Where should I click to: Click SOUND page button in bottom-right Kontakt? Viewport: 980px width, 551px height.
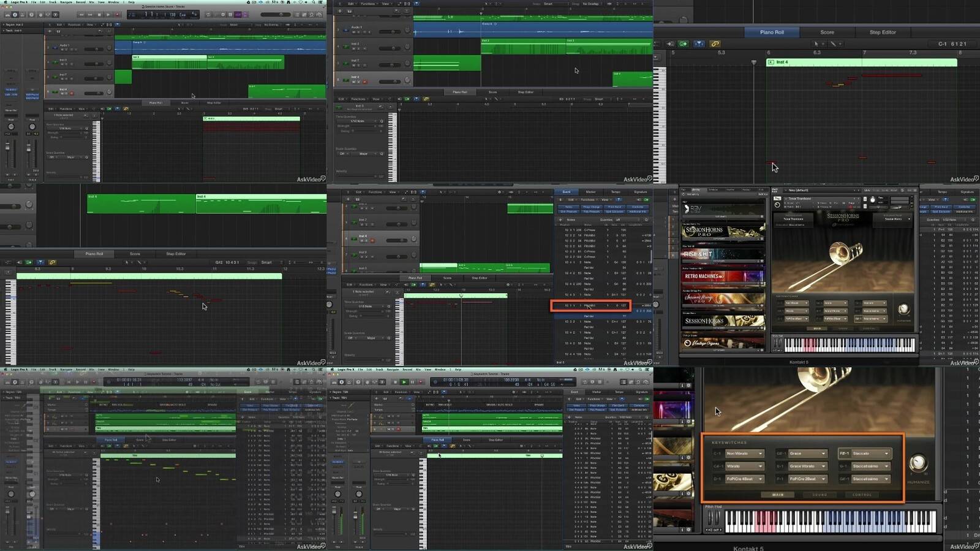pyautogui.click(x=820, y=495)
